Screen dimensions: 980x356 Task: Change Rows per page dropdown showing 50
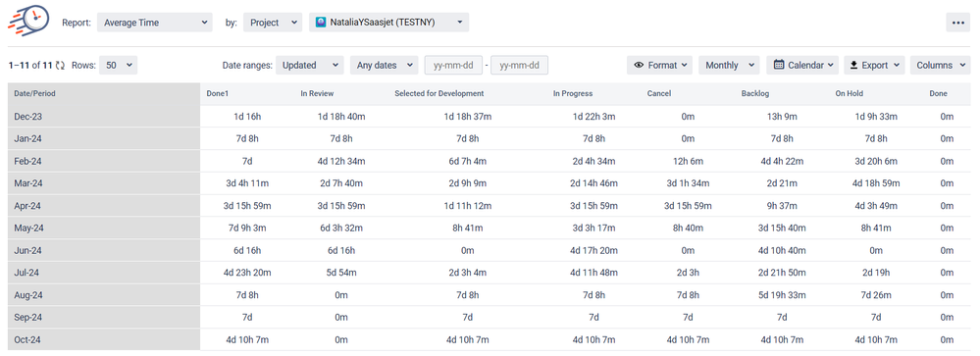click(x=118, y=65)
